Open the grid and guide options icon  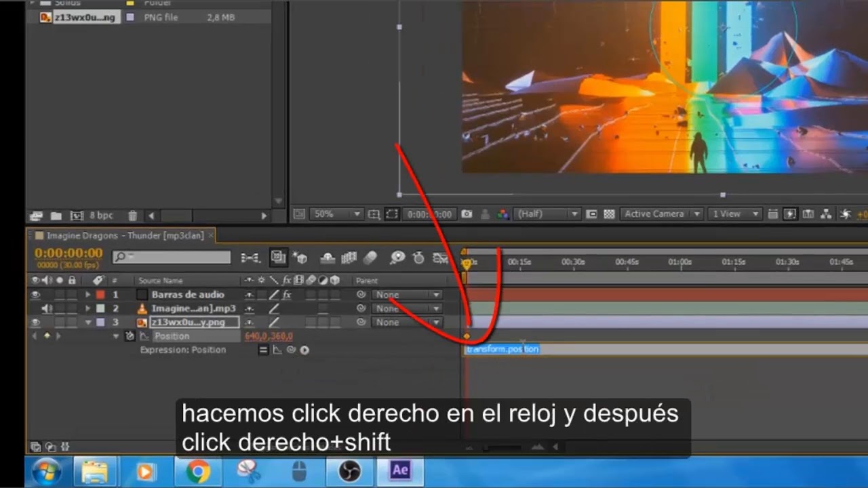pos(374,214)
